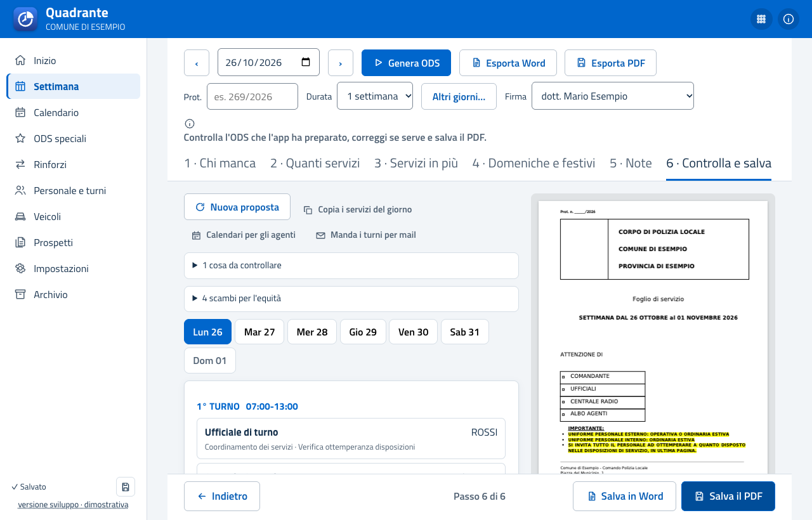Click Salva il PDF button
This screenshot has height=520, width=812.
point(728,496)
